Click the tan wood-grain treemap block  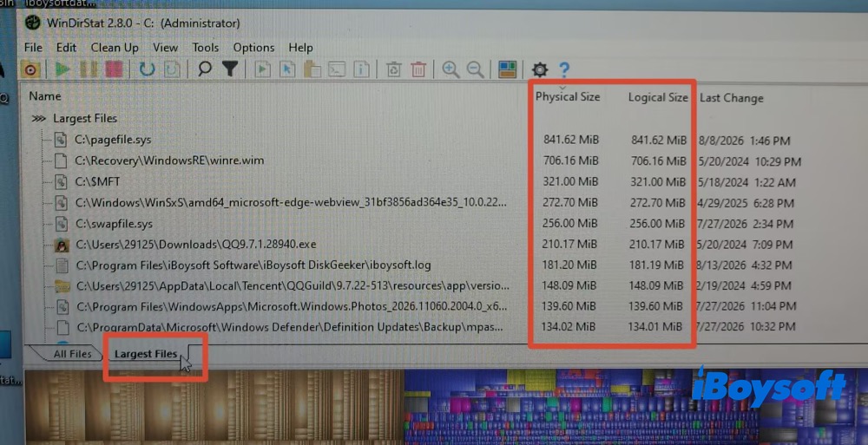coord(214,407)
